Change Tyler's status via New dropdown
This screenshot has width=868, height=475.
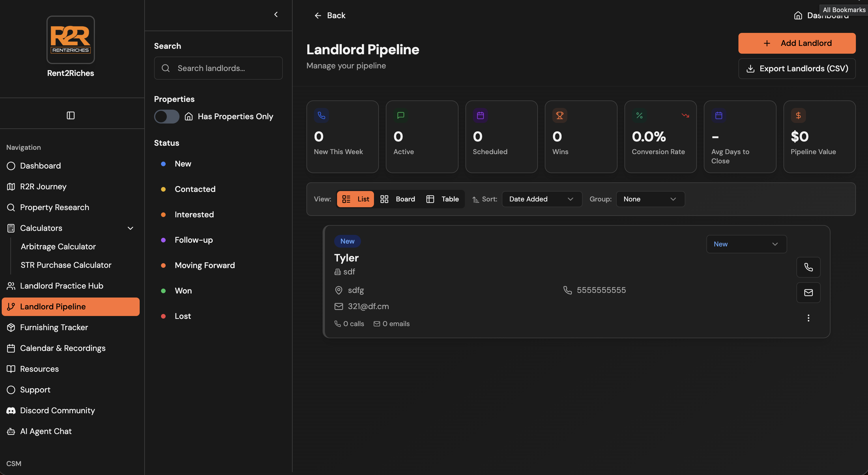click(746, 244)
